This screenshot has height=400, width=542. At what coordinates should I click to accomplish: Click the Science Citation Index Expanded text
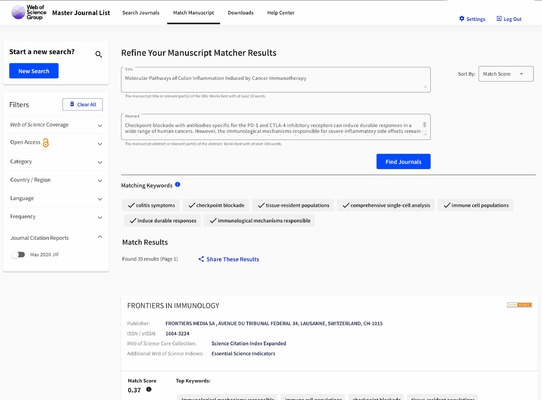(249, 343)
